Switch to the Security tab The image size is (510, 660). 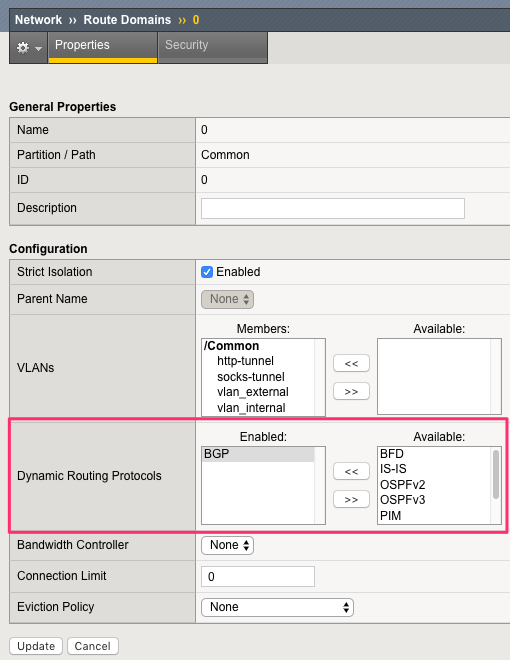click(x=212, y=47)
